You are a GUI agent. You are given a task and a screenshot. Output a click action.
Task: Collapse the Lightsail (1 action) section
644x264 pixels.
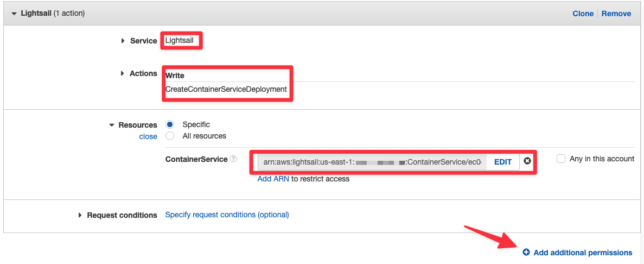14,14
